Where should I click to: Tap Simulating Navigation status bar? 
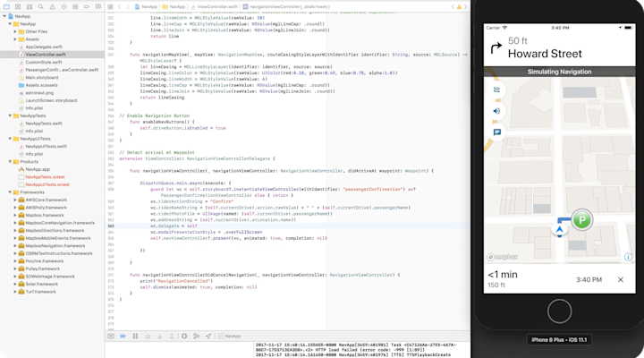click(559, 72)
